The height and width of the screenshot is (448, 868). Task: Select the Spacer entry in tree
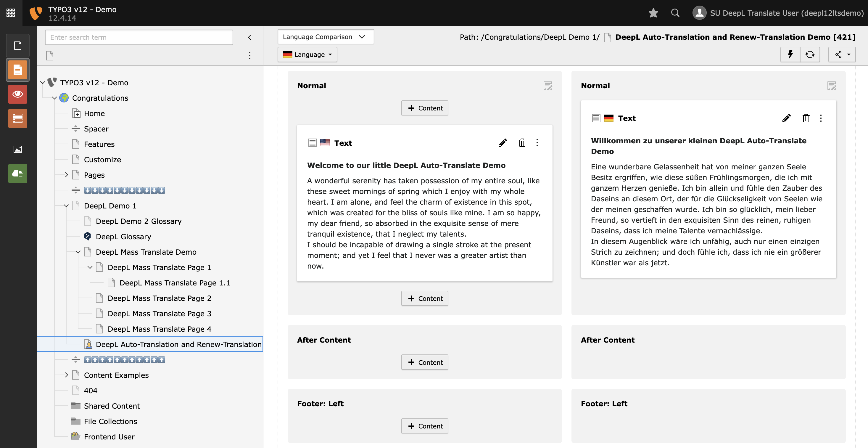click(x=96, y=129)
